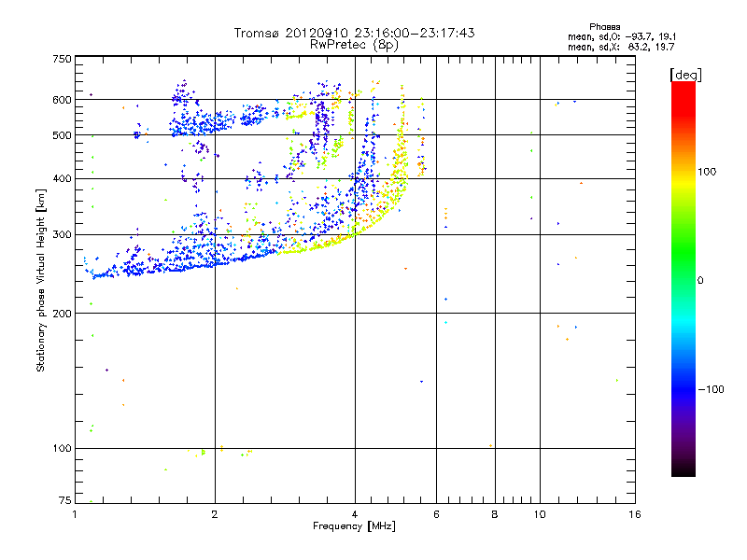Image resolution: width=747 pixels, height=560 pixels.
Task: Click the 'Stationary phase Virtual Height [km]' axis title
Action: 41,281
